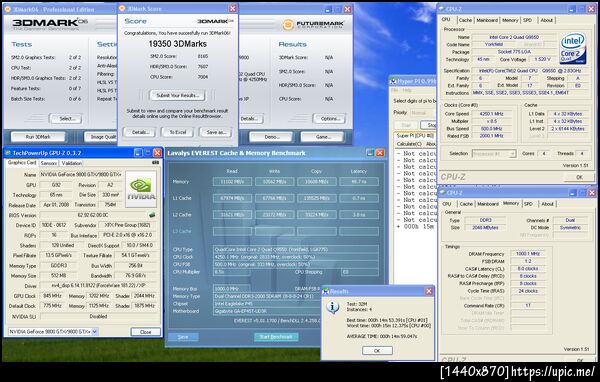Click the Hyper PI title bar icon
This screenshot has height=382, width=600.
click(393, 81)
